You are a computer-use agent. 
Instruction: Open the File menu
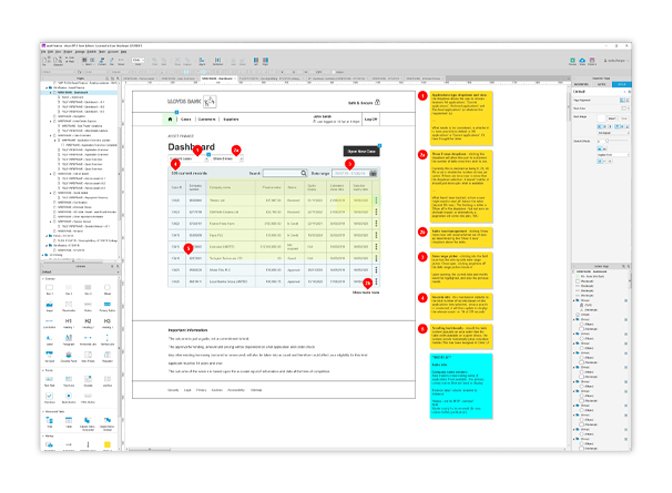click(43, 52)
